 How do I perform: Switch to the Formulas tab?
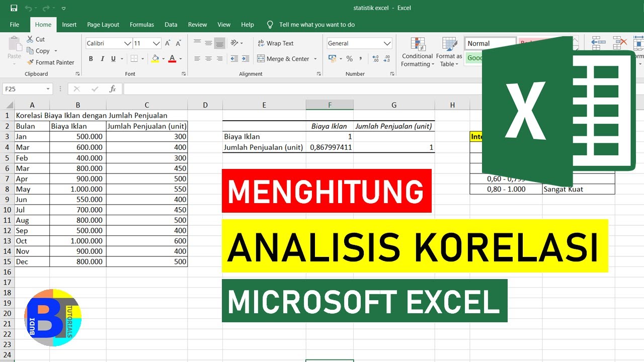point(142,24)
